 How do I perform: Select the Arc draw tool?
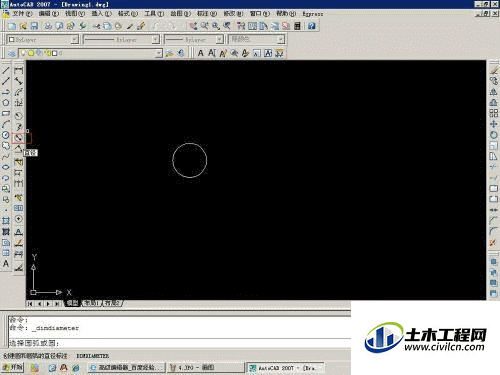point(6,124)
